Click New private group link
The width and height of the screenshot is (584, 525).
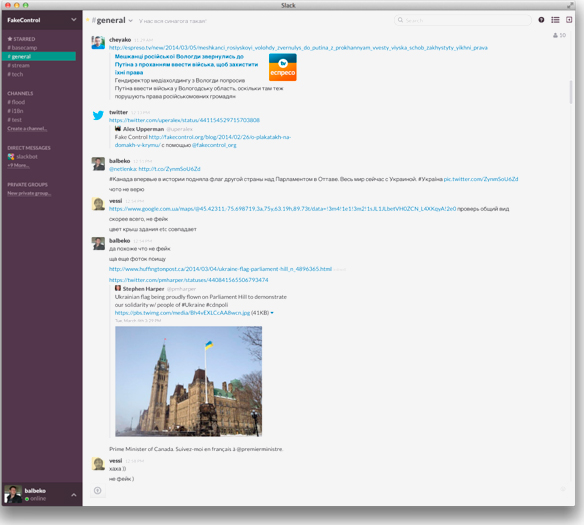[x=29, y=193]
